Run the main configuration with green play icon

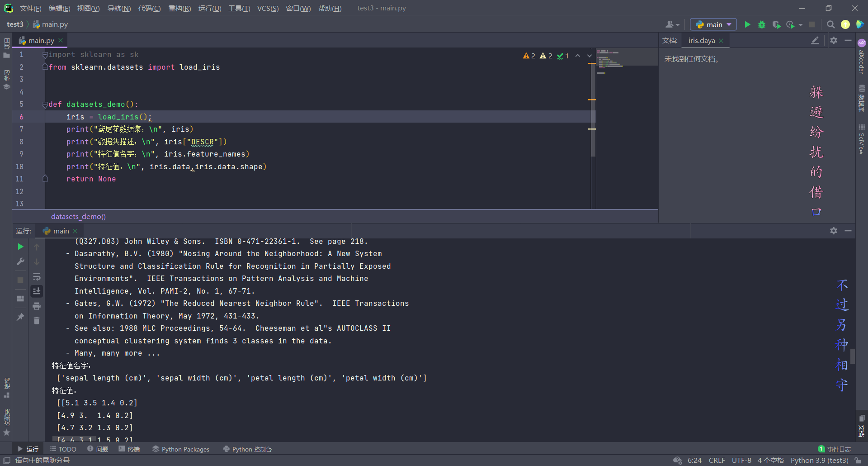coord(747,24)
